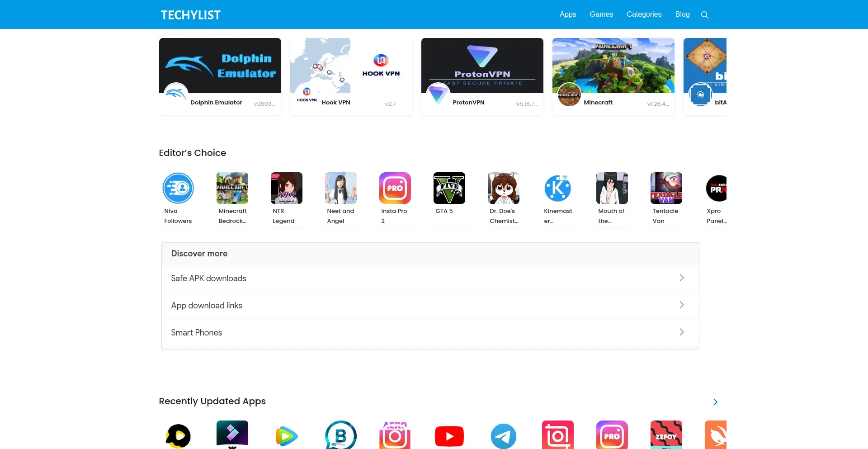Open the Insta Pro 2 icon in Editor's Choice

395,188
